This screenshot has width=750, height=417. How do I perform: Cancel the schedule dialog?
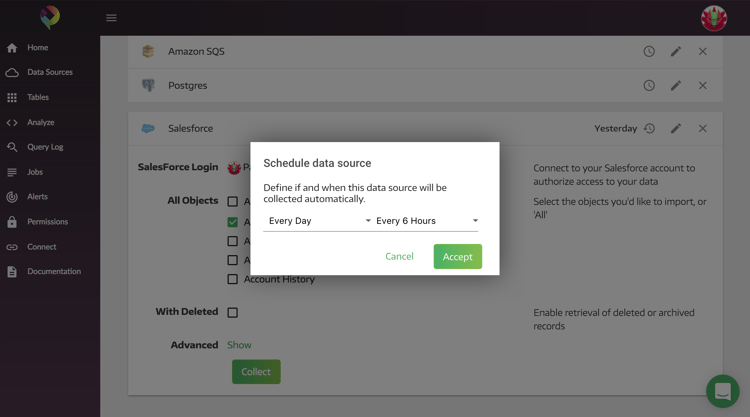pos(399,257)
